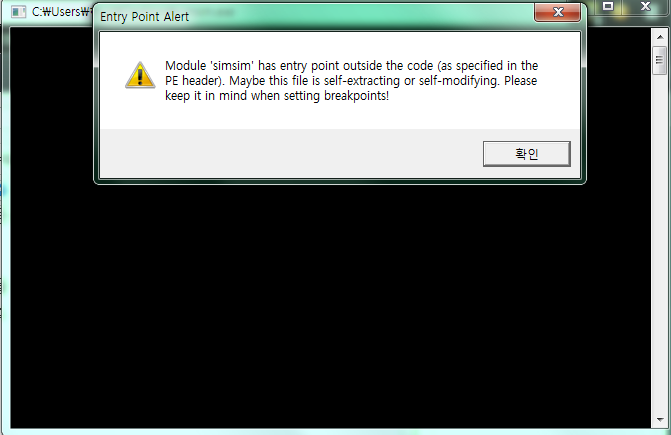Maximize the console window behind the dialog
This screenshot has width=671, height=435.
608,6
